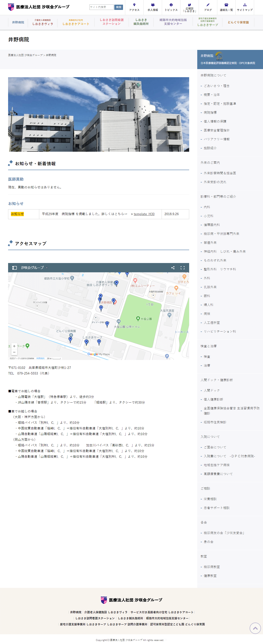Open ご面会について link
263x644 pixels.
[x=215, y=447]
